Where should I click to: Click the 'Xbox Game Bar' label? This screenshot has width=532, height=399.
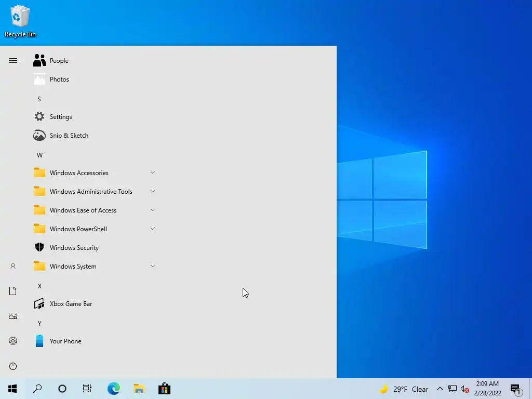click(71, 303)
